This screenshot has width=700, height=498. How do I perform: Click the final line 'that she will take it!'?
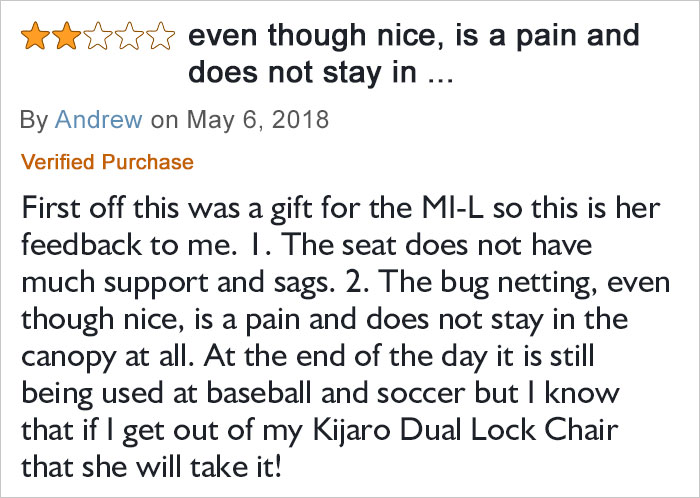(x=152, y=467)
